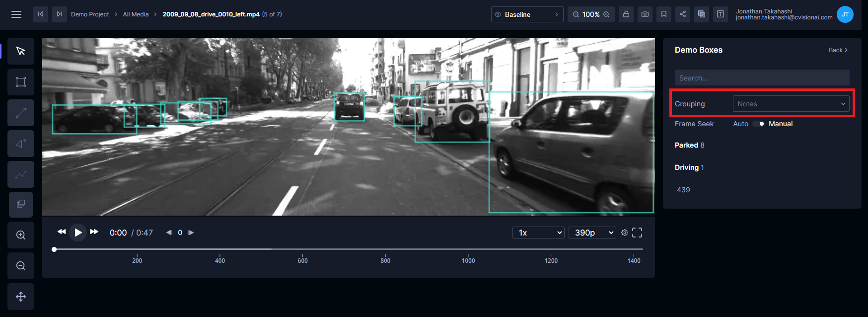
Task: Expand the Parked group
Action: (x=689, y=145)
